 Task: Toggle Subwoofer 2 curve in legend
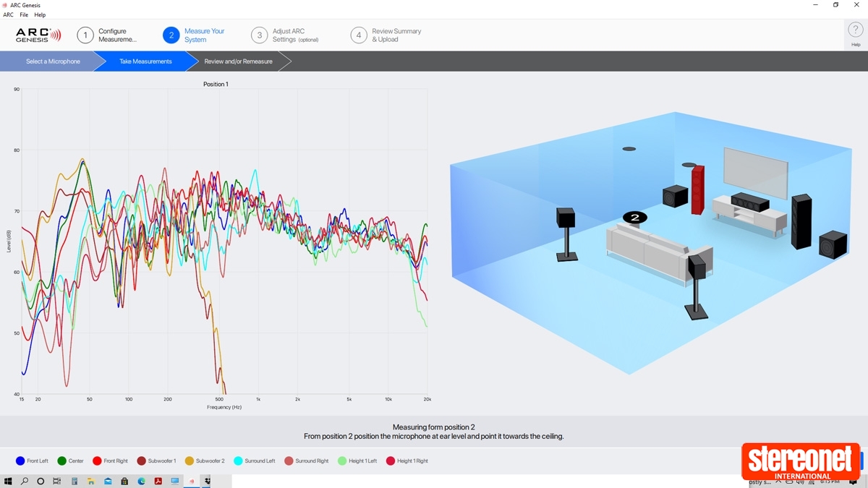click(x=190, y=461)
